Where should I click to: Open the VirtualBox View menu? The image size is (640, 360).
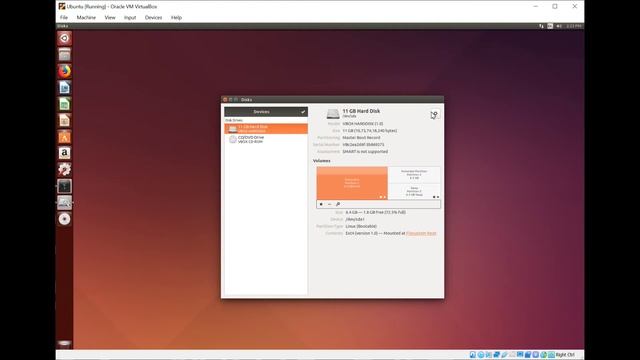[110, 18]
